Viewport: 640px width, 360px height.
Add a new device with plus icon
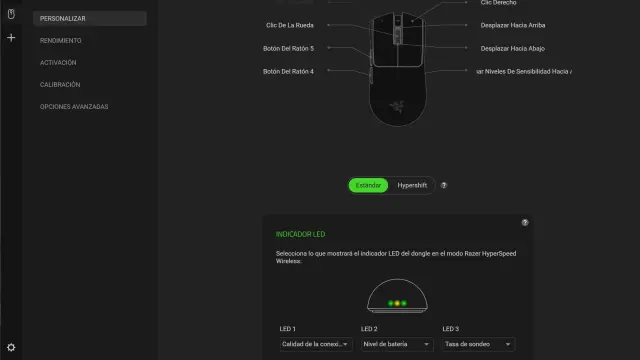pyautogui.click(x=11, y=38)
